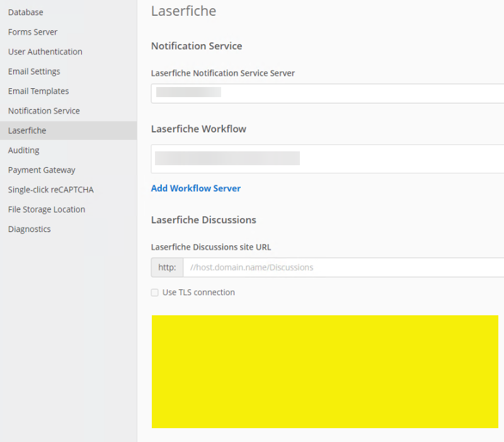Click the Discussions site URL input
504x442 pixels.
click(343, 267)
